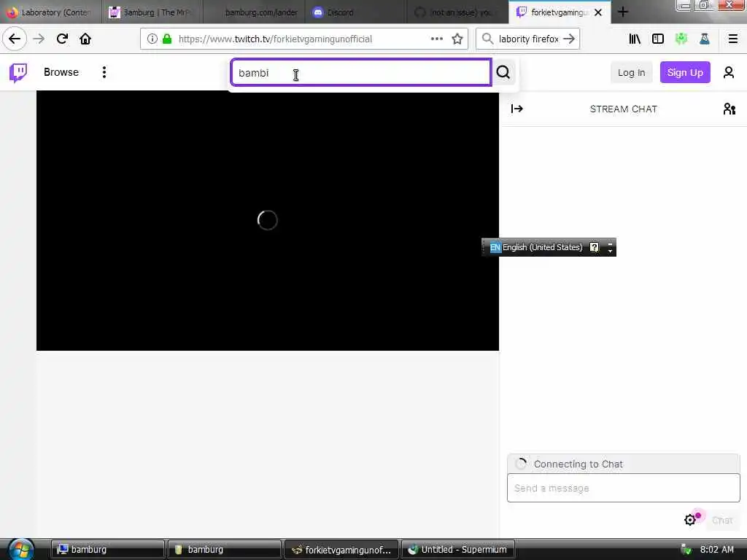Open forkietvgamingunof... taskbar window
Viewport: 747px width, 560px height.
click(341, 550)
